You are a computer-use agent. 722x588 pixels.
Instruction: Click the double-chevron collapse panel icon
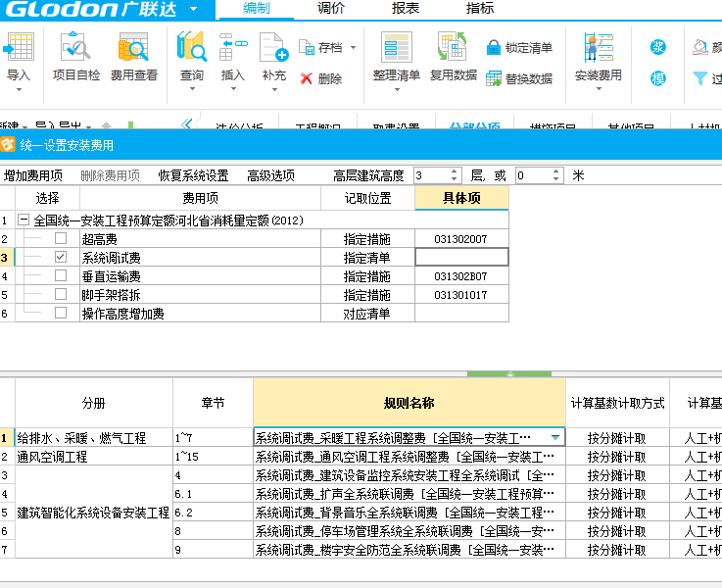coord(186,123)
